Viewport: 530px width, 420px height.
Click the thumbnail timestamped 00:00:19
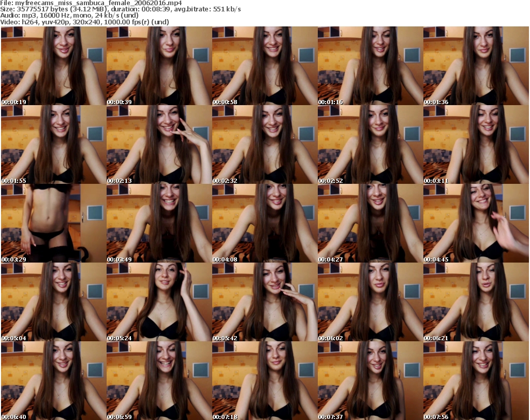(53, 66)
